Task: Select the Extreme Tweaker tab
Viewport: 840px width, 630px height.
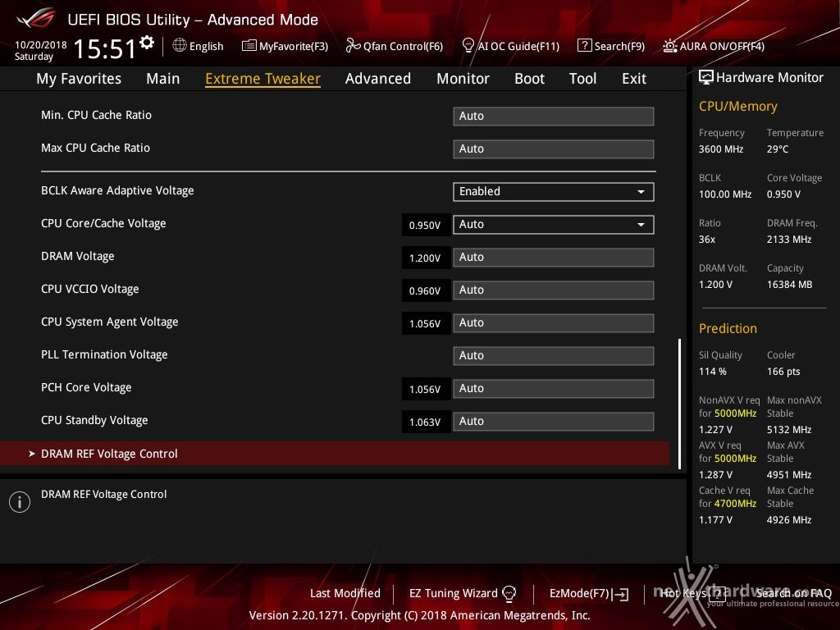Action: coord(263,79)
